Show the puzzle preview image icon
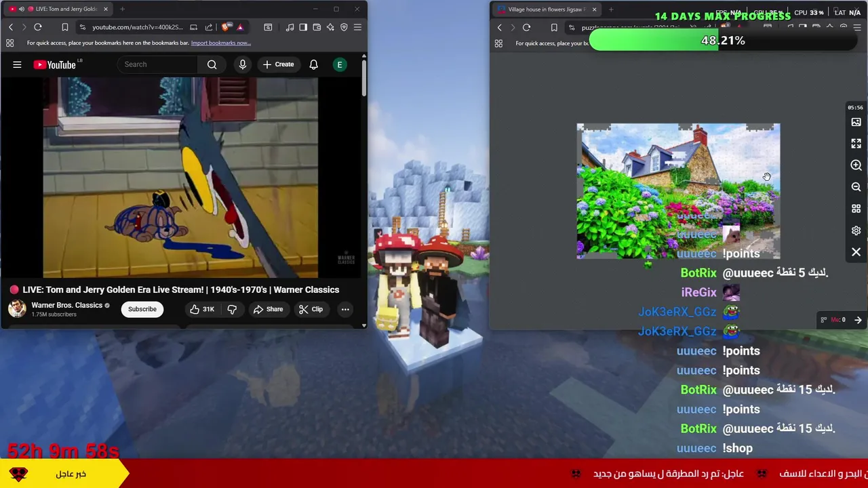The image size is (868, 488). point(856,122)
